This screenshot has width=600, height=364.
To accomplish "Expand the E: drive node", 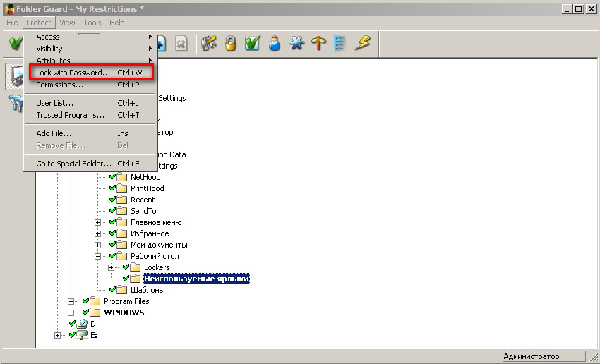I will tap(58, 335).
